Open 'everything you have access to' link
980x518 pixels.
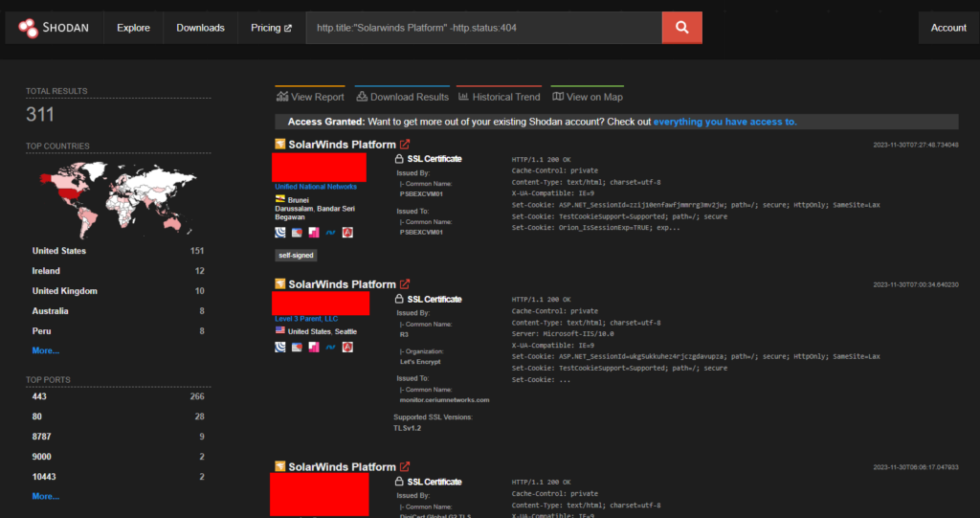[x=725, y=122]
